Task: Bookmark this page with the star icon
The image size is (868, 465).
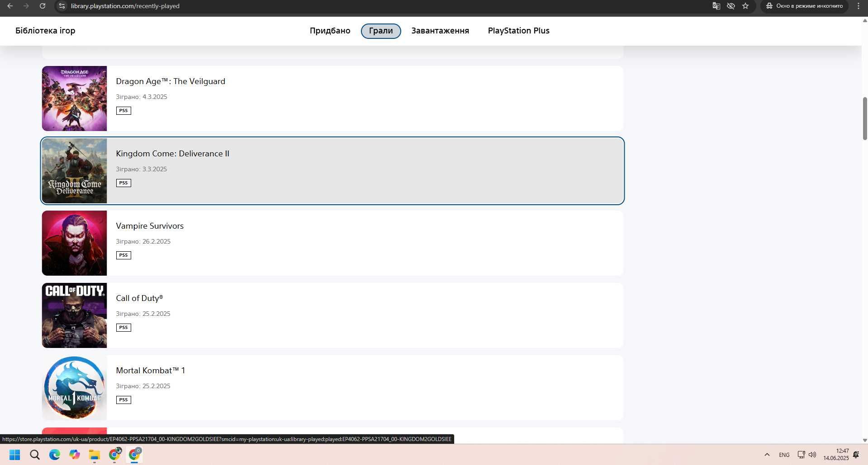Action: pyautogui.click(x=745, y=6)
